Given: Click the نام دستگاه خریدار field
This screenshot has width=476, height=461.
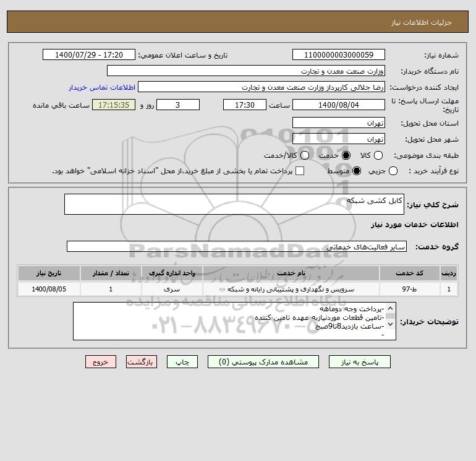Looking at the screenshot, I should point(246,71).
